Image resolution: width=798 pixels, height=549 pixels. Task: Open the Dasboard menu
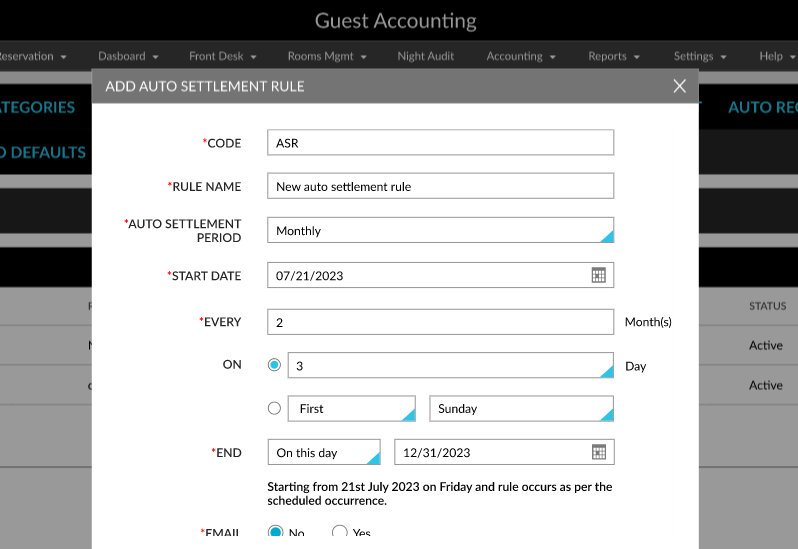(x=128, y=56)
